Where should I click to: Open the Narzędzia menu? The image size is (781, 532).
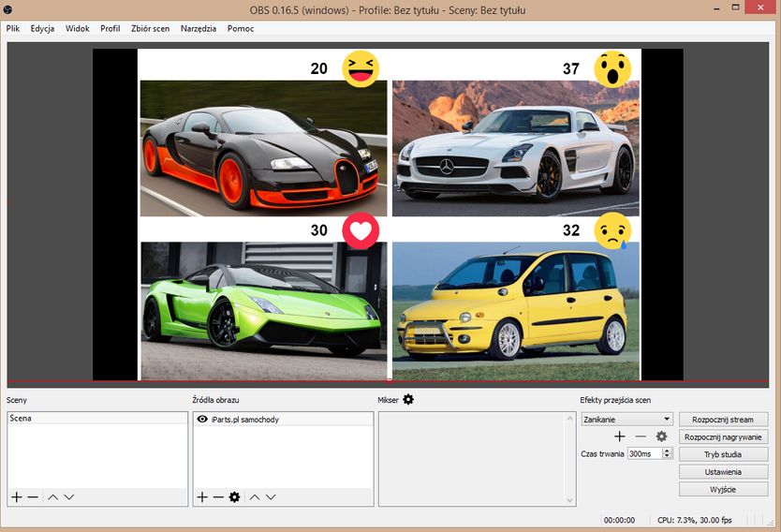[x=199, y=28]
